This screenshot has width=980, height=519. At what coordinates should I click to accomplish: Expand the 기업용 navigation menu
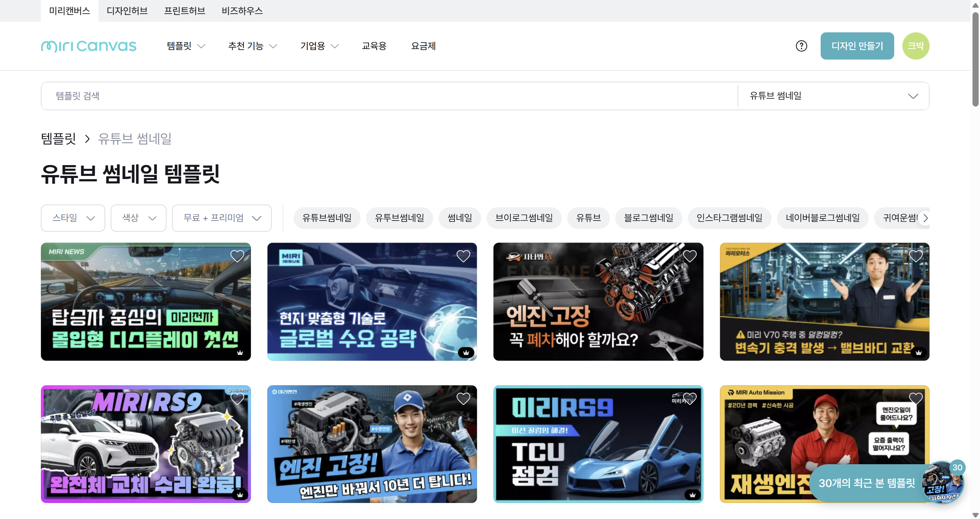[319, 46]
